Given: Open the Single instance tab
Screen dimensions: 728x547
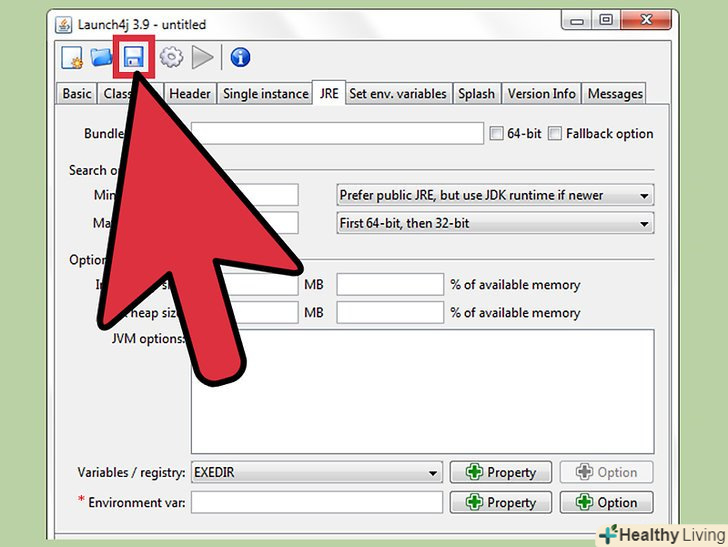Looking at the screenshot, I should [266, 94].
